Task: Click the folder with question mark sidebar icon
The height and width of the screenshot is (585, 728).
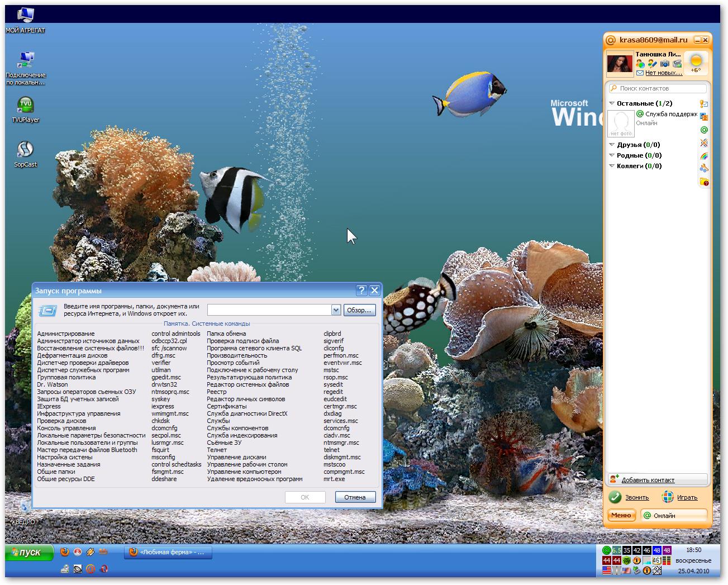Action: click(x=704, y=182)
